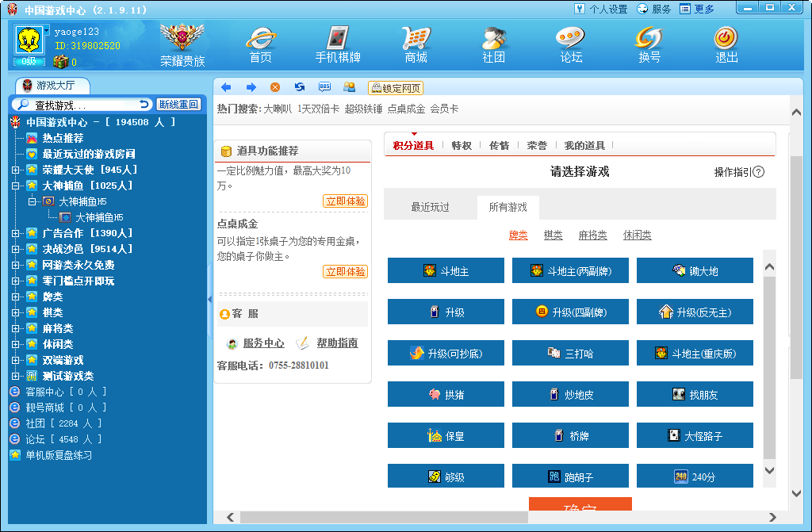This screenshot has width=812, height=532.
Task: Click the 斗地主(两副牌) game button
Action: pyautogui.click(x=570, y=270)
